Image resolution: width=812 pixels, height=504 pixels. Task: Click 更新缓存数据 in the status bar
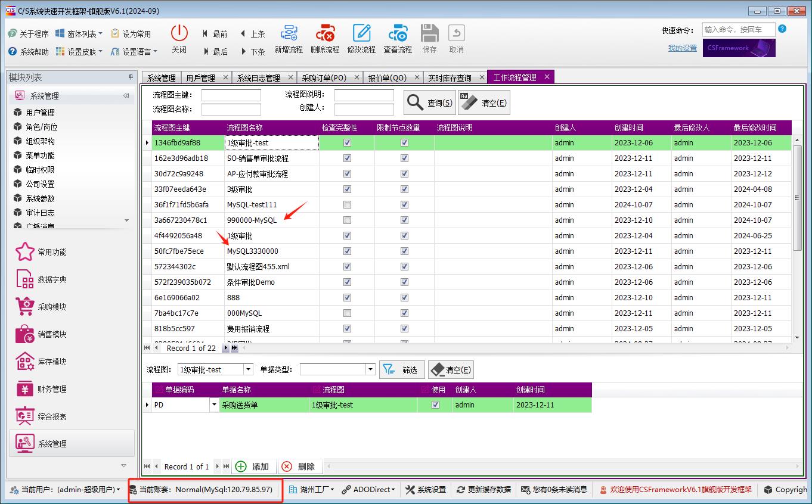pyautogui.click(x=484, y=490)
